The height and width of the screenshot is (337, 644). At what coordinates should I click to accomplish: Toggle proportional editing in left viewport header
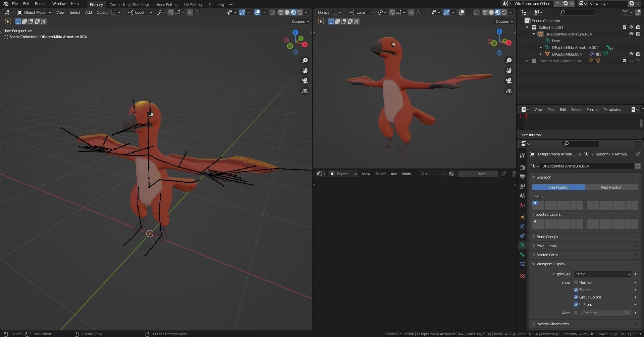[190, 12]
